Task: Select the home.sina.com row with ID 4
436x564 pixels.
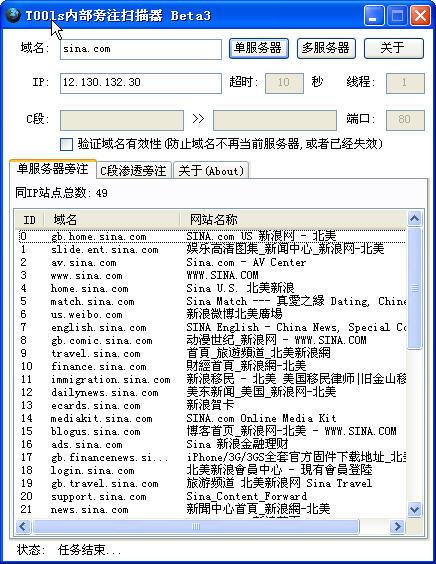Action: tap(212, 288)
